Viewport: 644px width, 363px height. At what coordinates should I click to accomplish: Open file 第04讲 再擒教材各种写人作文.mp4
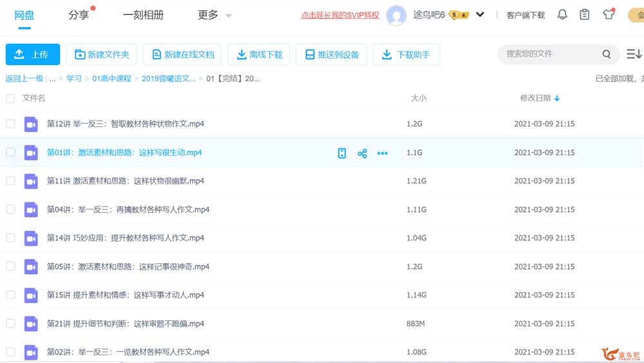coord(128,210)
